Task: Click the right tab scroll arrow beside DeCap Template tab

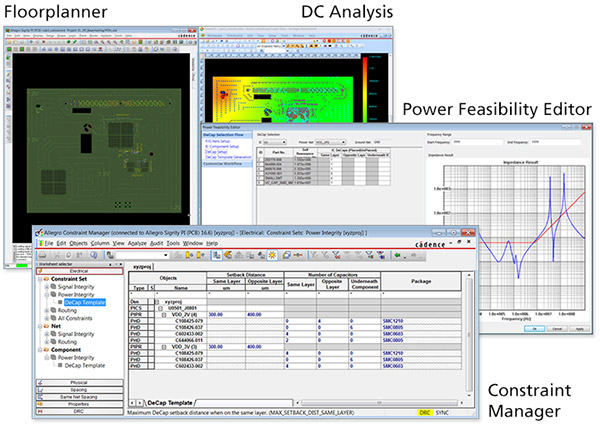Action: (x=140, y=403)
